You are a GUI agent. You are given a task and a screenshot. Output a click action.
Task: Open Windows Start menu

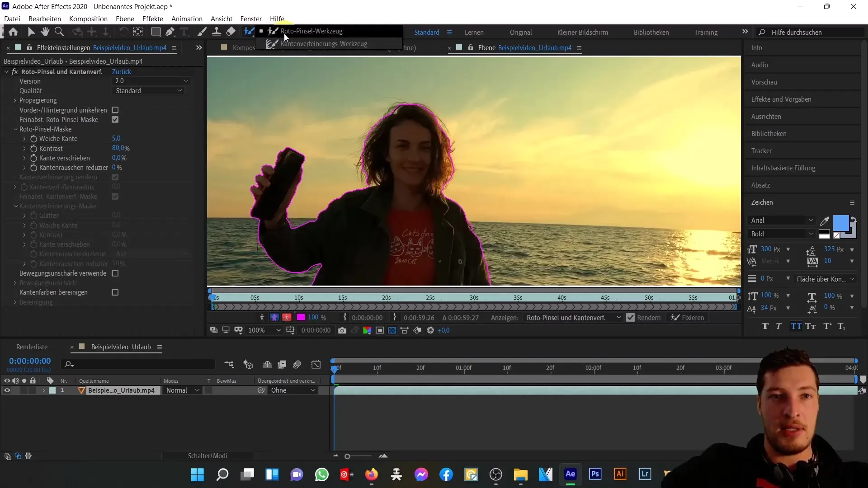coord(198,474)
